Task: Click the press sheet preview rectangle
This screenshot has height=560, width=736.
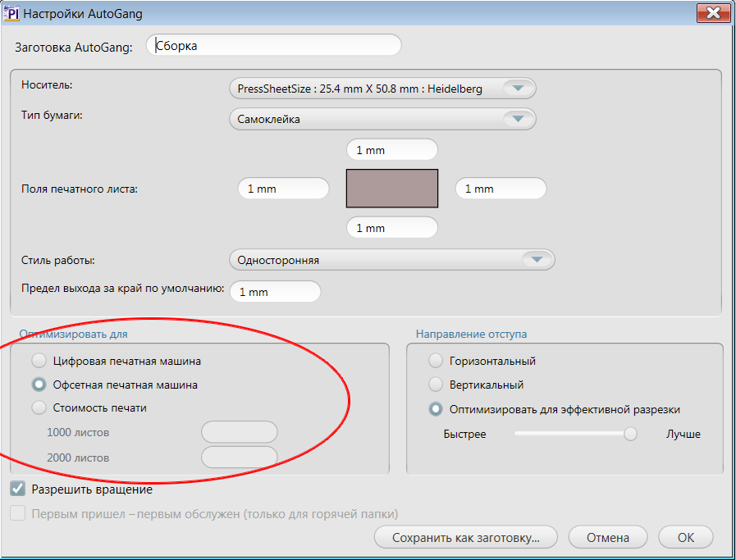Action: click(x=392, y=189)
